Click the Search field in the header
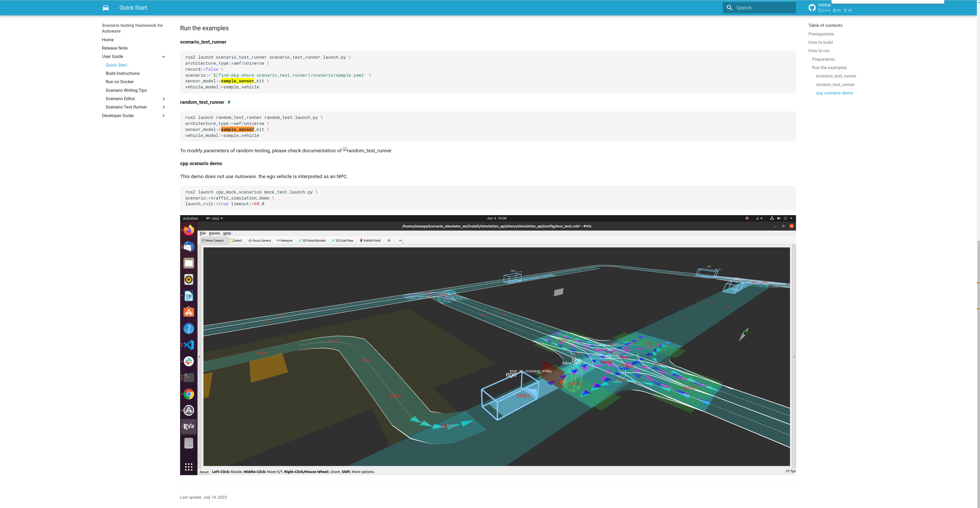Image resolution: width=980 pixels, height=508 pixels. [758, 7]
